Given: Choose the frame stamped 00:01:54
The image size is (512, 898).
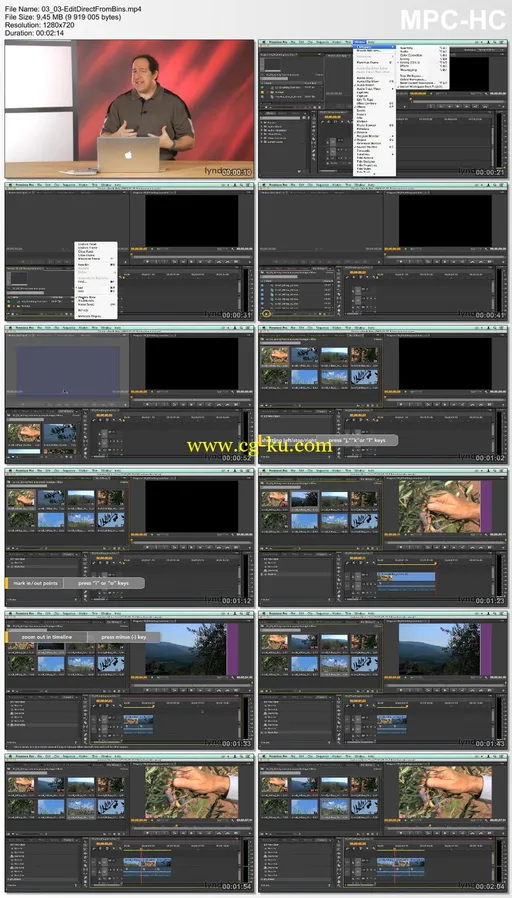Looking at the screenshot, I should 129,823.
